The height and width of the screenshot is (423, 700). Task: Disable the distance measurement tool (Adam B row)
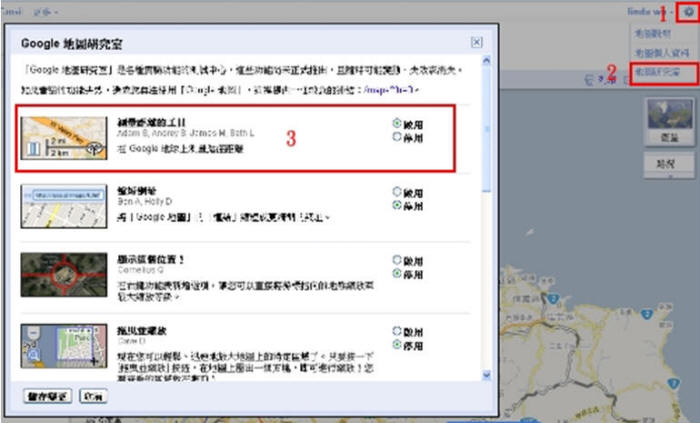pos(397,137)
